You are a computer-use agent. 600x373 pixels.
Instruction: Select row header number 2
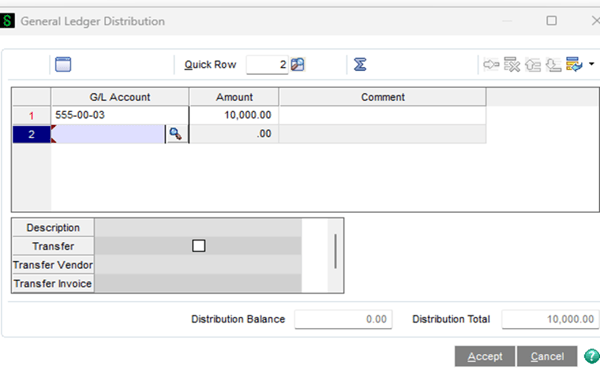[x=31, y=134]
